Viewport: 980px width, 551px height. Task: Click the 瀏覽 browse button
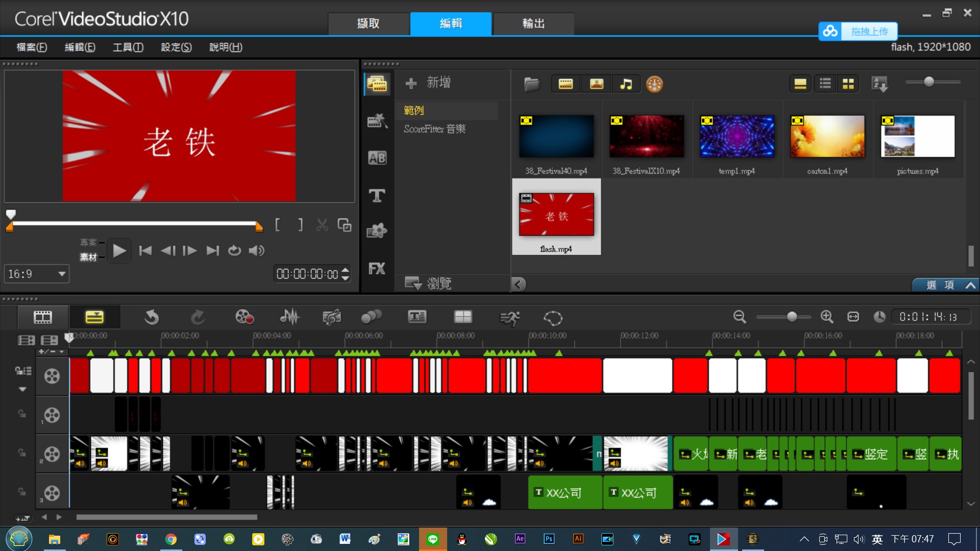(428, 283)
